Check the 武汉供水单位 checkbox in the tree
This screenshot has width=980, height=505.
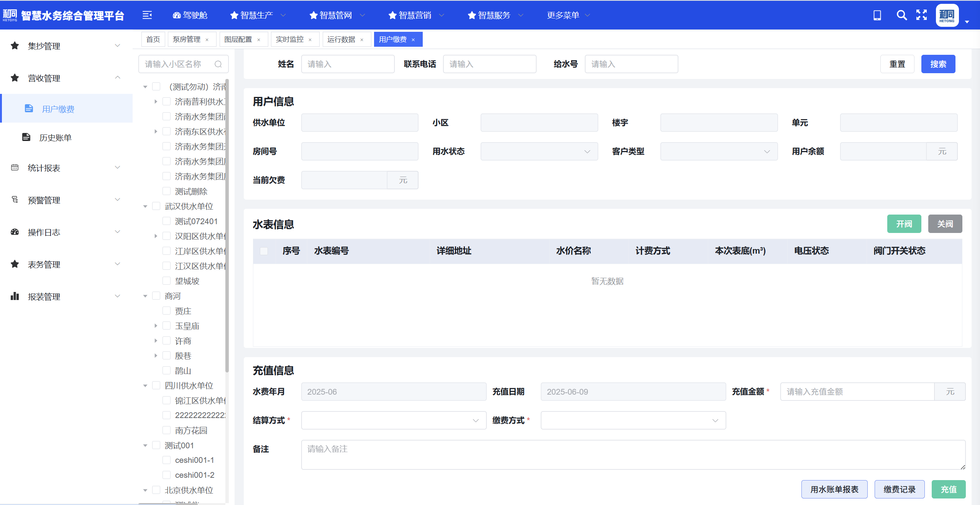156,206
